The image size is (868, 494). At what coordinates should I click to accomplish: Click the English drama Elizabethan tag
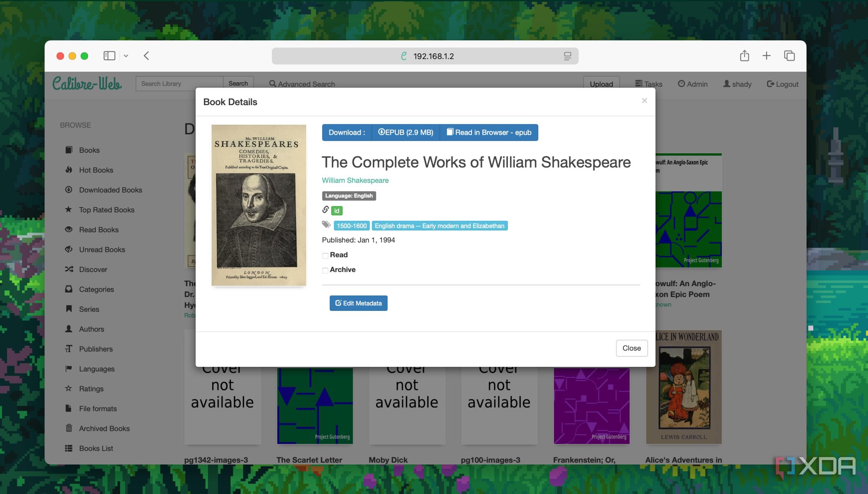coord(439,226)
